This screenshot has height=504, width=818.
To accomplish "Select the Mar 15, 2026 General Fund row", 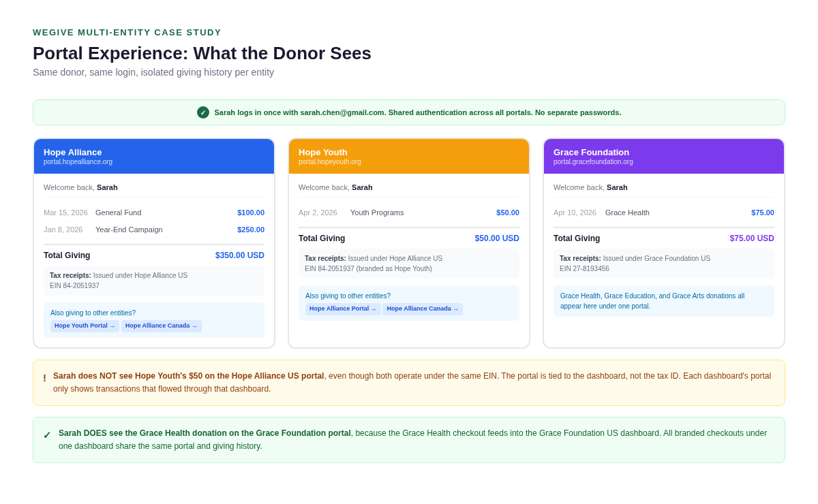I will point(154,212).
